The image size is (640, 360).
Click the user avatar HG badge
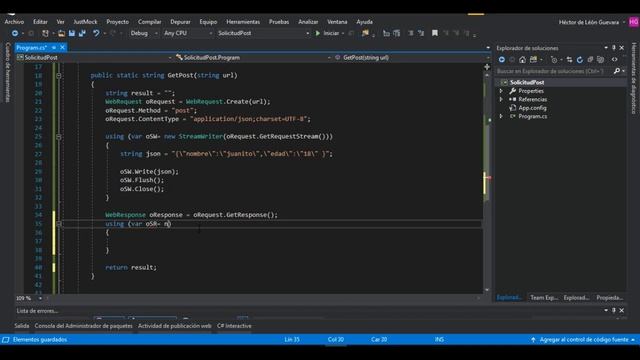pos(634,22)
